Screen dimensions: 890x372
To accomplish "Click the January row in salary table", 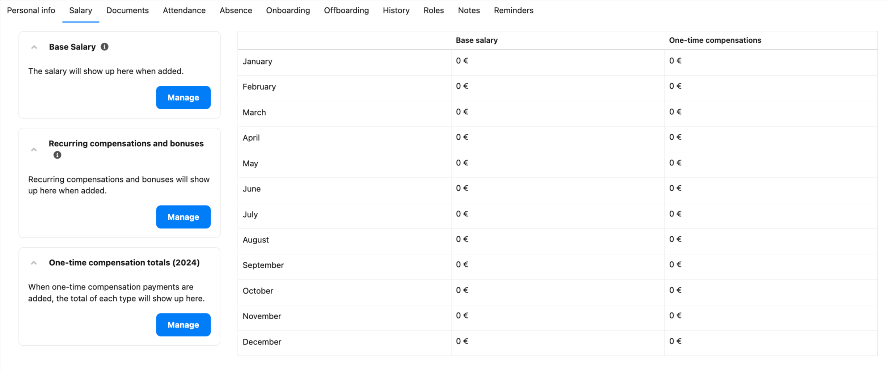I will pyautogui.click(x=557, y=62).
